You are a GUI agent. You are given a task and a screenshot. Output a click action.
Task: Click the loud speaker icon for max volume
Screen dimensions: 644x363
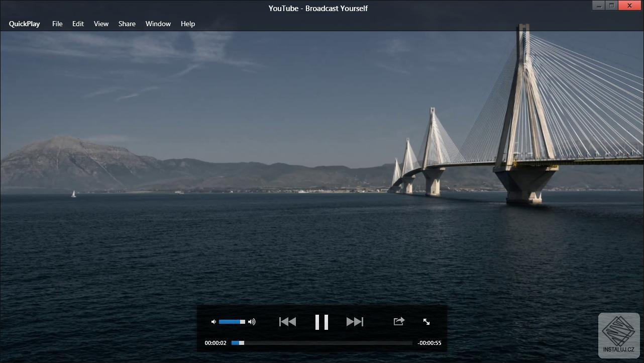[x=252, y=322]
